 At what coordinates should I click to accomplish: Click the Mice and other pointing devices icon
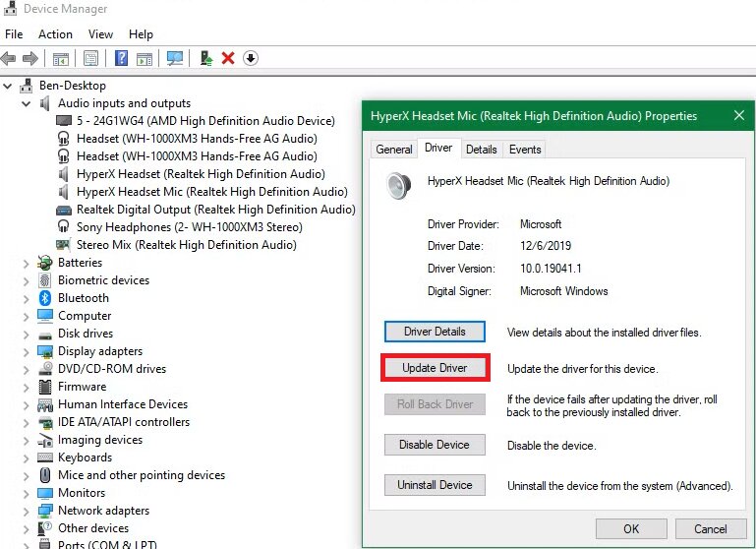(x=45, y=475)
